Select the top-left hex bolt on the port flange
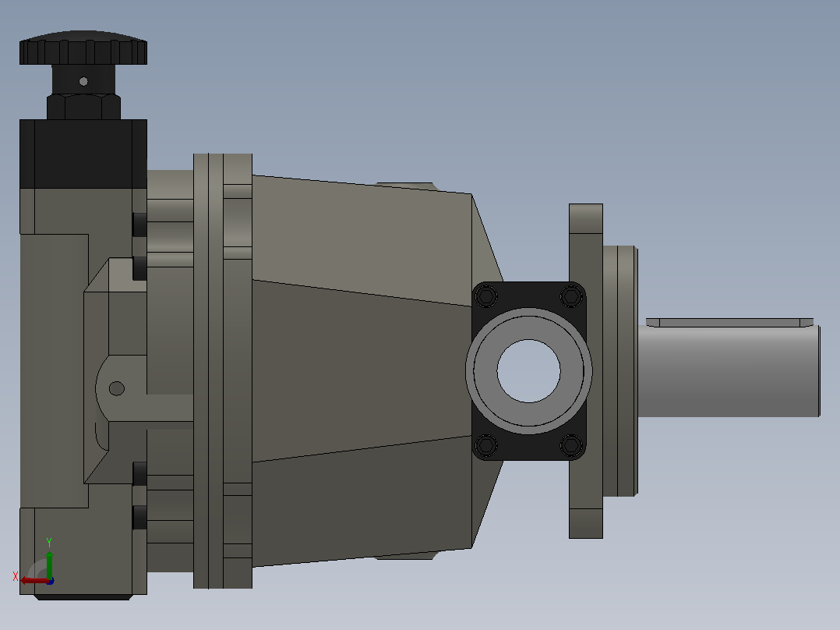This screenshot has height=630, width=840. (486, 296)
